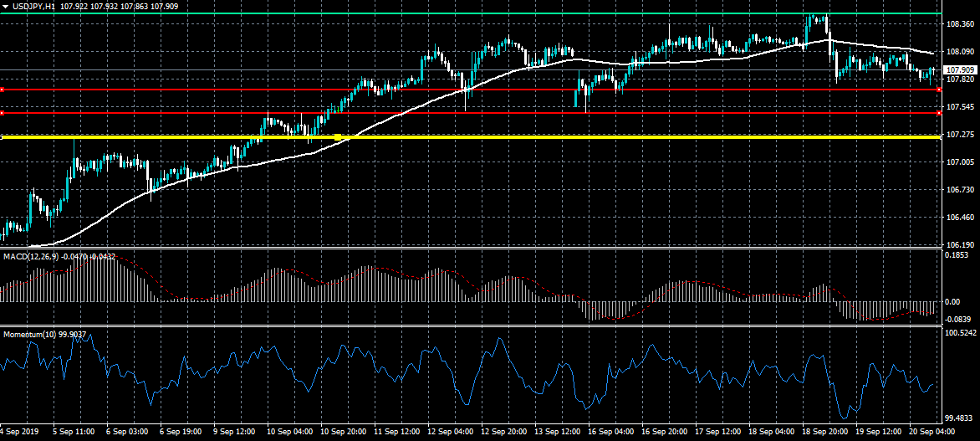Click the left handle of the lower red line
The height and width of the screenshot is (441, 980).
click(2, 113)
